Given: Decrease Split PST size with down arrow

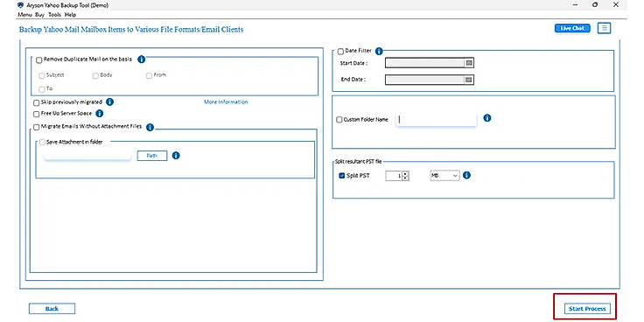Looking at the screenshot, I should (405, 178).
